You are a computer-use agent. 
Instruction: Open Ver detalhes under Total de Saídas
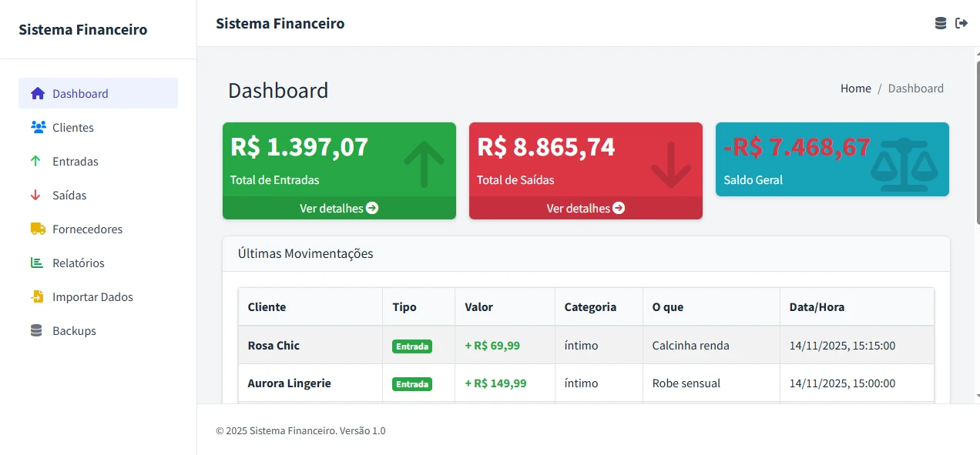point(586,208)
